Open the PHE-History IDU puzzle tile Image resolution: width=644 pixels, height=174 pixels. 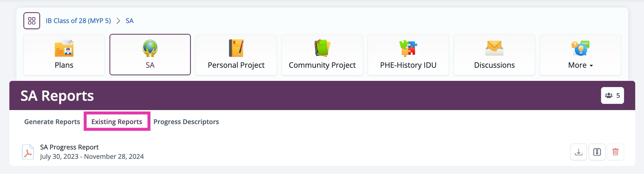tap(408, 55)
